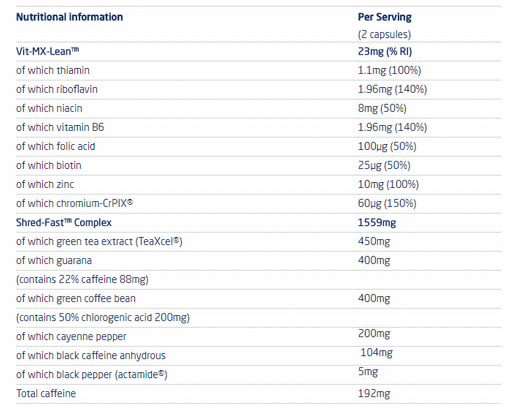The height and width of the screenshot is (419, 519).
Task: Select the green tea extract (TeaXcel) label
Action: 99,241
